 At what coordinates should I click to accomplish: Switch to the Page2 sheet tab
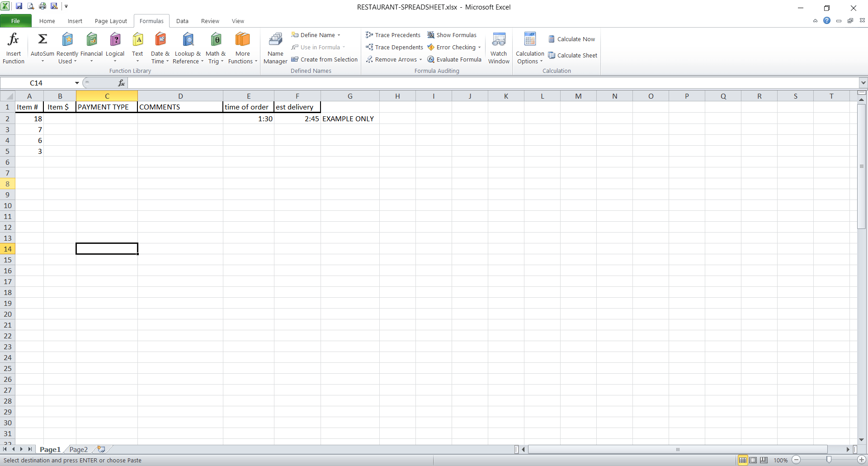pos(78,449)
